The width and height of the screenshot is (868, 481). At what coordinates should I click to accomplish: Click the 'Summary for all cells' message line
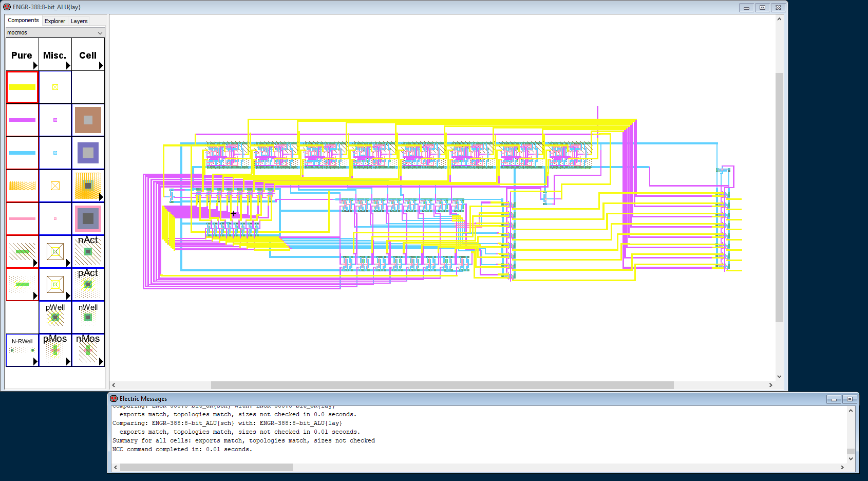pos(243,441)
